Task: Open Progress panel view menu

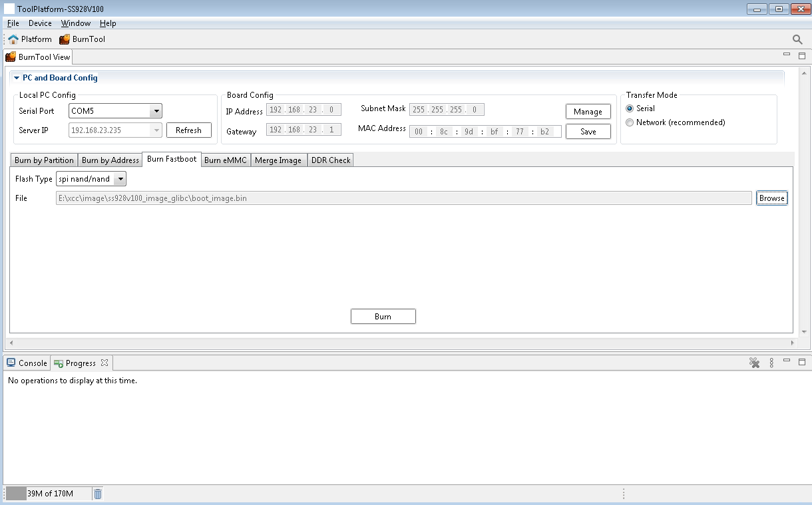Action: 771,363
